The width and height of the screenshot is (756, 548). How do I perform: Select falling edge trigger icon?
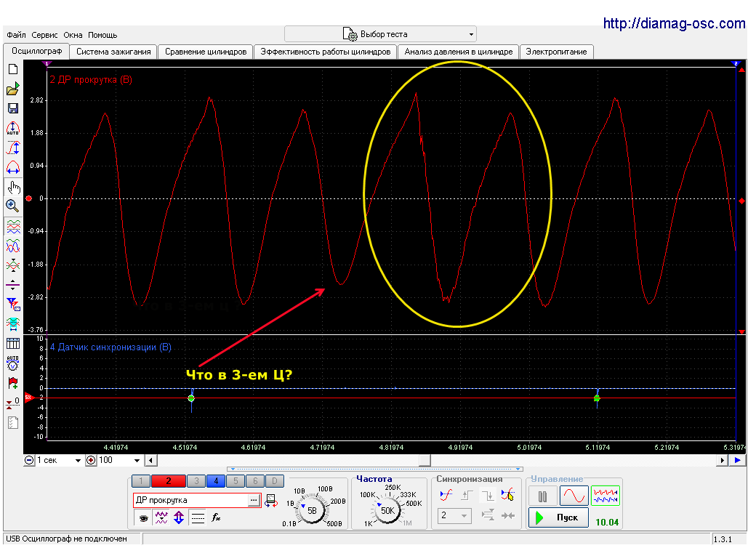pos(488,495)
